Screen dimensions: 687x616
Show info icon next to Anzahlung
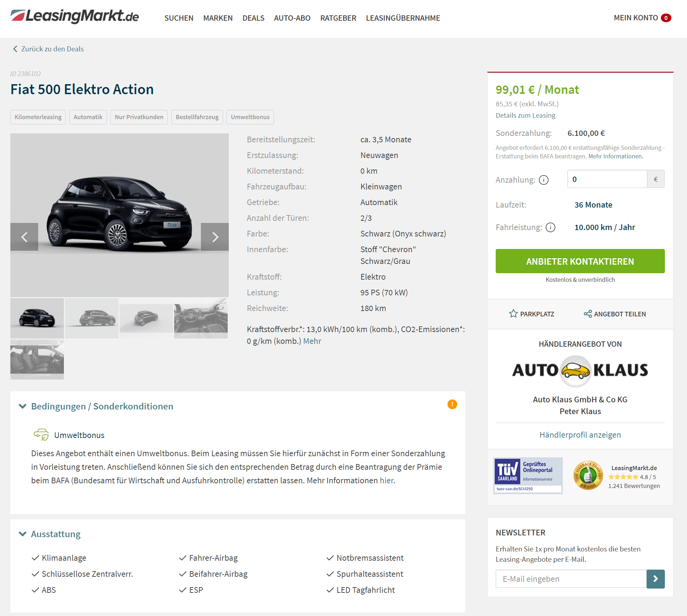coord(544,180)
